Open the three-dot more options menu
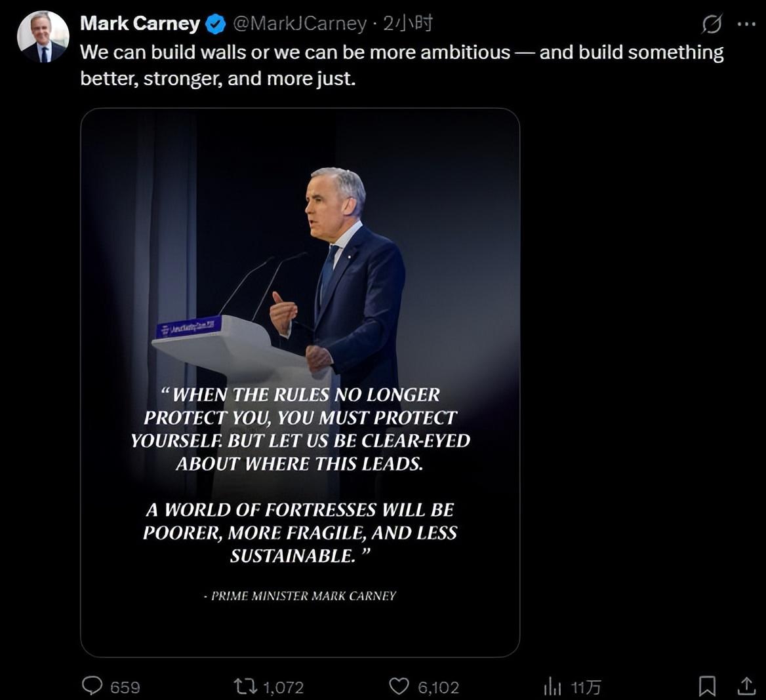This screenshot has height=700, width=766. tap(746, 24)
